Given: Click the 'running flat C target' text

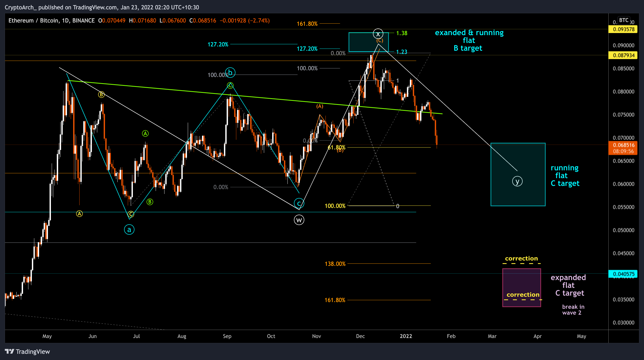Looking at the screenshot, I should click(565, 175).
